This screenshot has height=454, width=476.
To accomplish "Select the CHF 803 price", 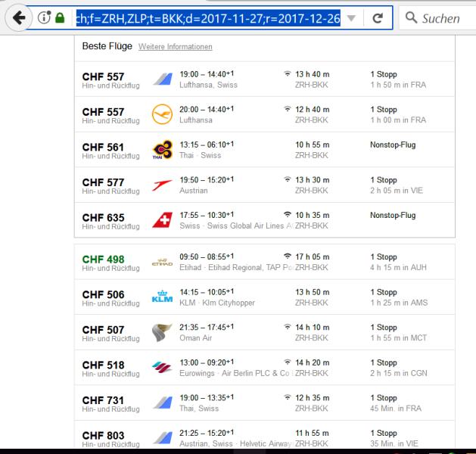I will [103, 436].
